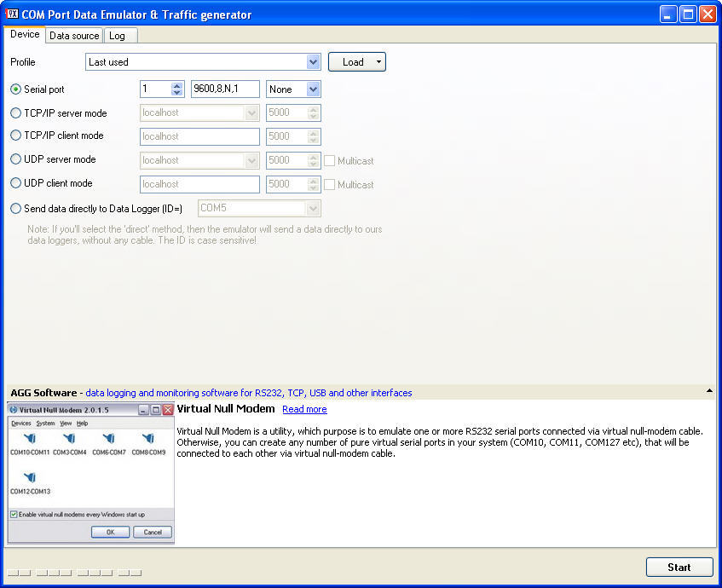
Task: Select the COM3-COM4 null modem icon
Action: click(68, 438)
